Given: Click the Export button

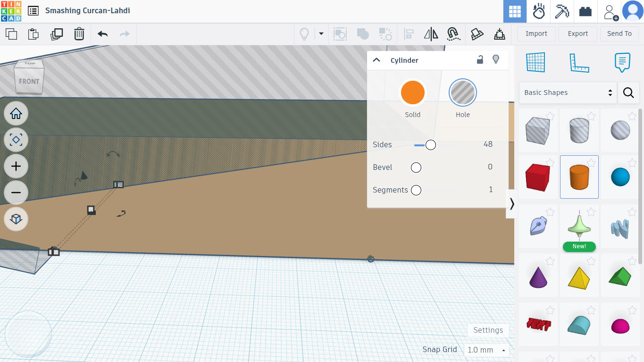Looking at the screenshot, I should (x=578, y=34).
